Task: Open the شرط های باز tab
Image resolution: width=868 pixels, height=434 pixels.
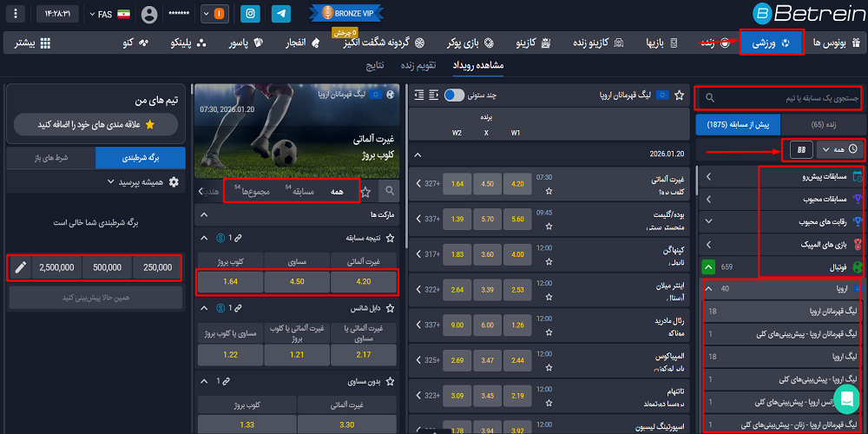Action: click(x=50, y=157)
